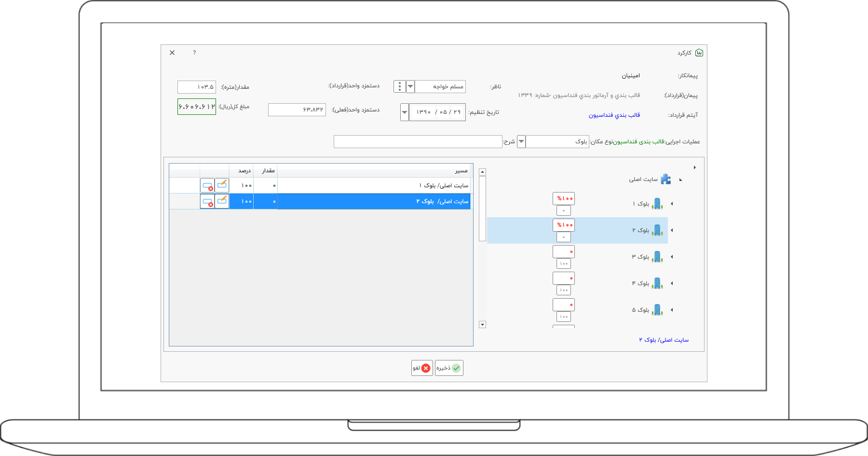This screenshot has height=456, width=868.
Task: Click the tree scrollbar down arrow
Action: tap(482, 325)
